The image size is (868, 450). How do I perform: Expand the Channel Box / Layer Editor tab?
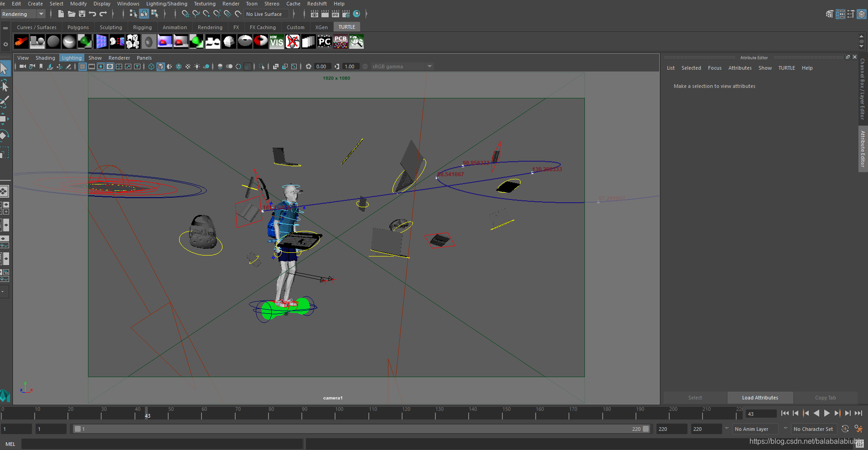click(863, 89)
